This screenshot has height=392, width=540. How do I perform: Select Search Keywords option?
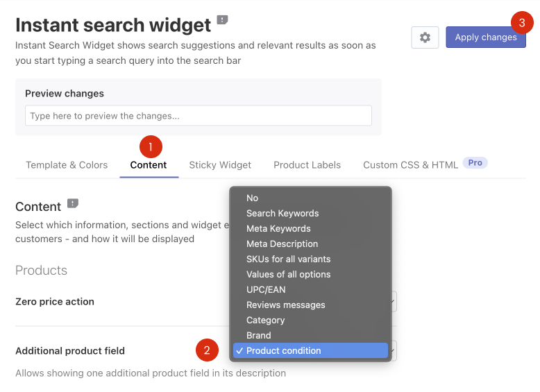[x=311, y=214]
